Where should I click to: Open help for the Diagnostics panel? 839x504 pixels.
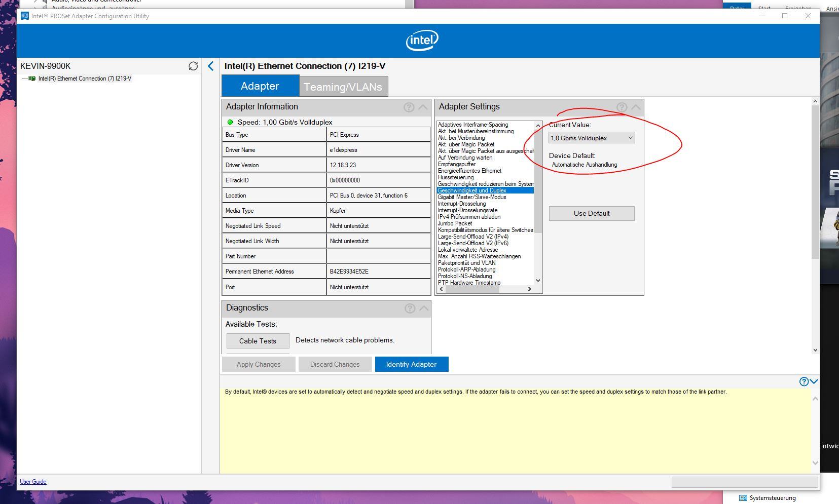(410, 308)
